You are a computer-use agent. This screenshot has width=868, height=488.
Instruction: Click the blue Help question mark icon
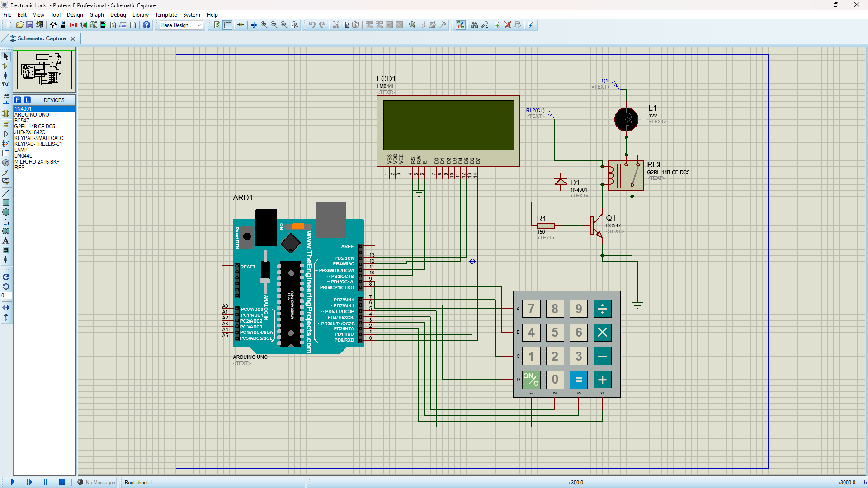(x=146, y=25)
